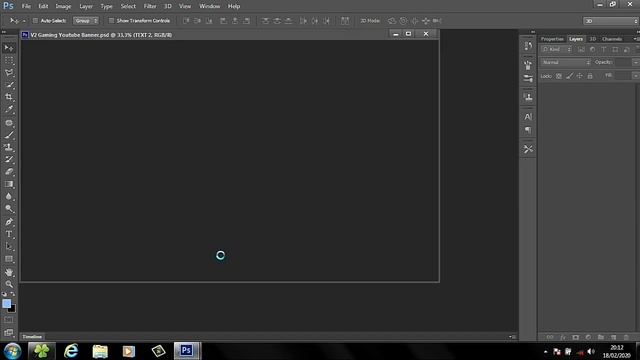Open the Auto-Select Group dropdown
This screenshot has height=360, width=640.
tap(86, 20)
